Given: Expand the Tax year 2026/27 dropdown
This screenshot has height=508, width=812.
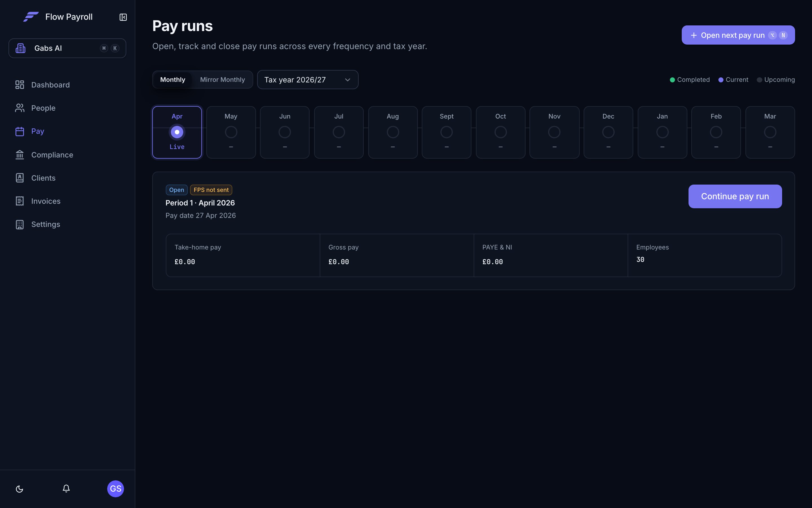Looking at the screenshot, I should click(x=308, y=80).
